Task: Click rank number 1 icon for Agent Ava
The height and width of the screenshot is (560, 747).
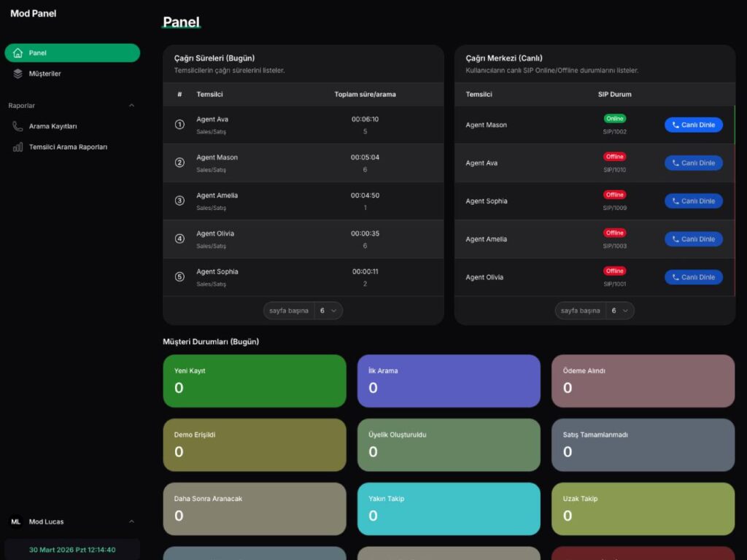Action: coord(179,125)
